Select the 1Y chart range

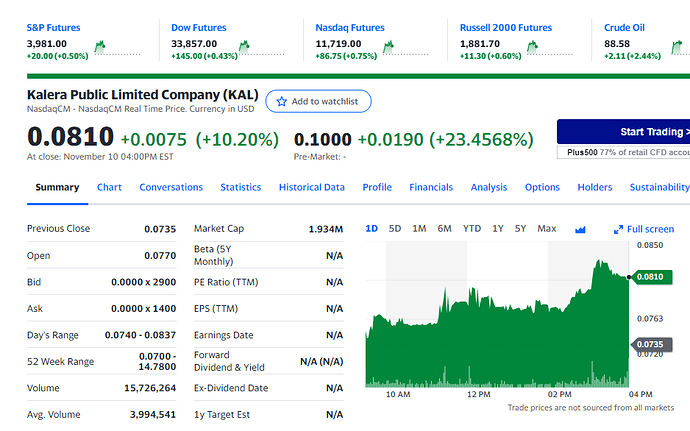(x=498, y=229)
